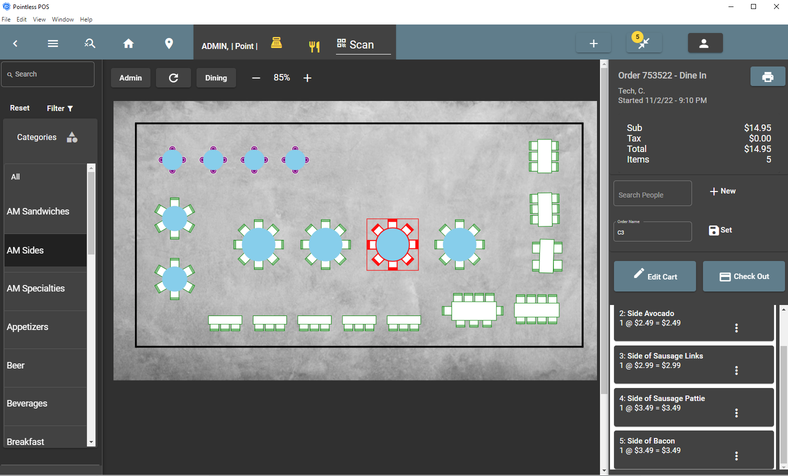Print the order with printer icon
The image size is (788, 476).
(x=767, y=77)
